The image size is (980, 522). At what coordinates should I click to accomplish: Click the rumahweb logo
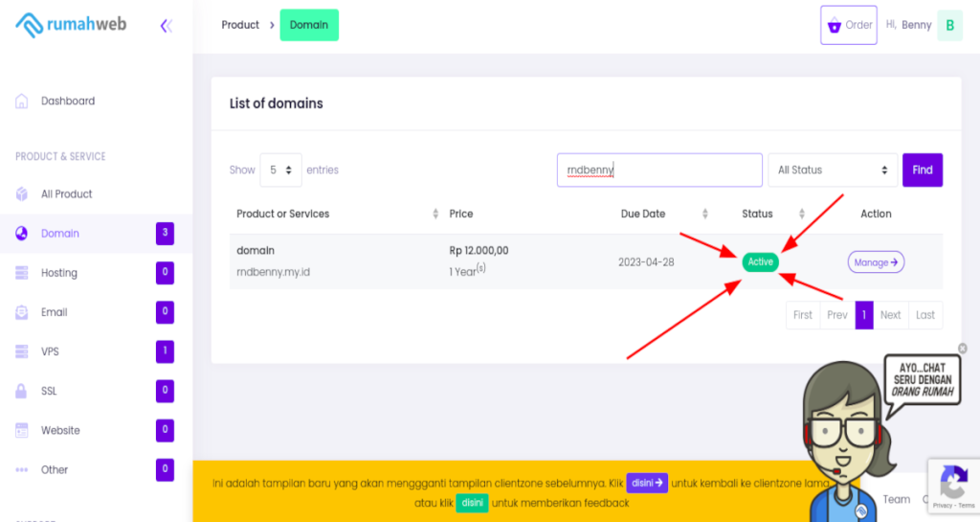click(x=71, y=25)
